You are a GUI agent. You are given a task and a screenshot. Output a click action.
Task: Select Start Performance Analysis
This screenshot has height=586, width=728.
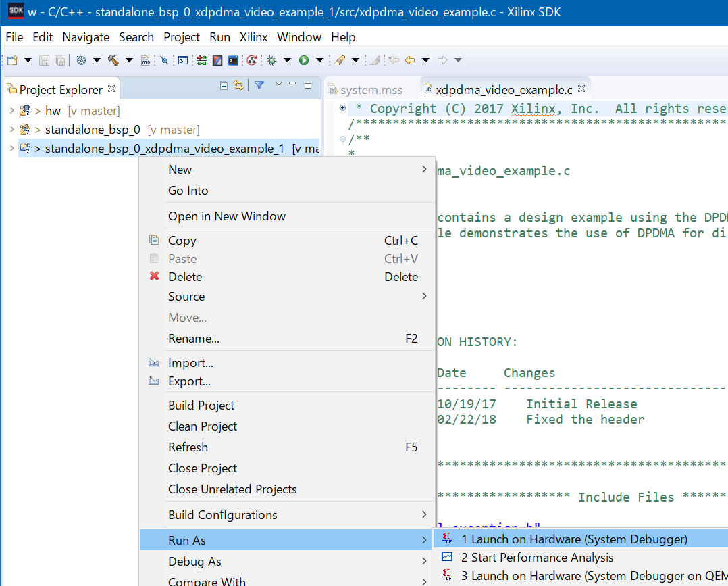pos(580,557)
